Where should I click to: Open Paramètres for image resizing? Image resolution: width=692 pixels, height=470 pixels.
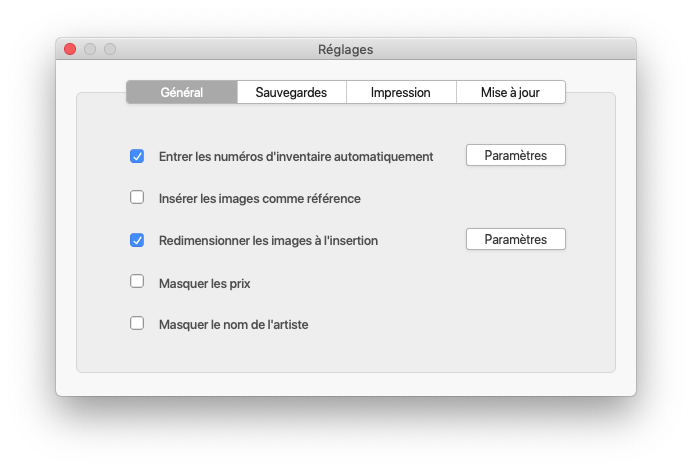[x=515, y=239]
